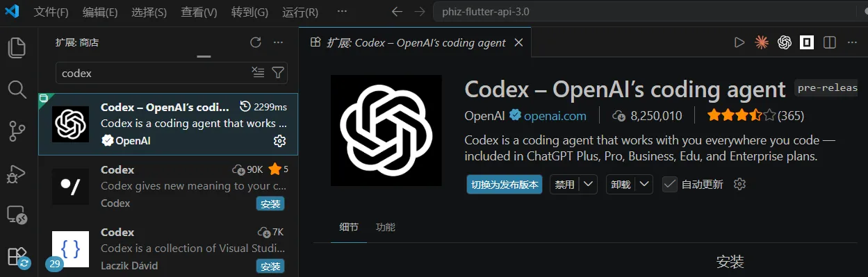The height and width of the screenshot is (277, 868).
Task: Open Codex from the OpenAI toolbar icon
Action: click(785, 42)
